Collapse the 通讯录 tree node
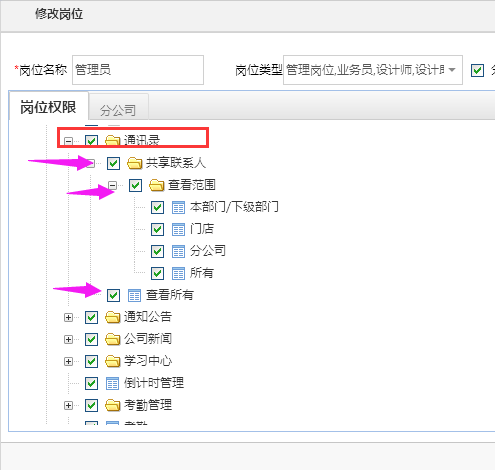The width and height of the screenshot is (495, 470). pyautogui.click(x=68, y=141)
